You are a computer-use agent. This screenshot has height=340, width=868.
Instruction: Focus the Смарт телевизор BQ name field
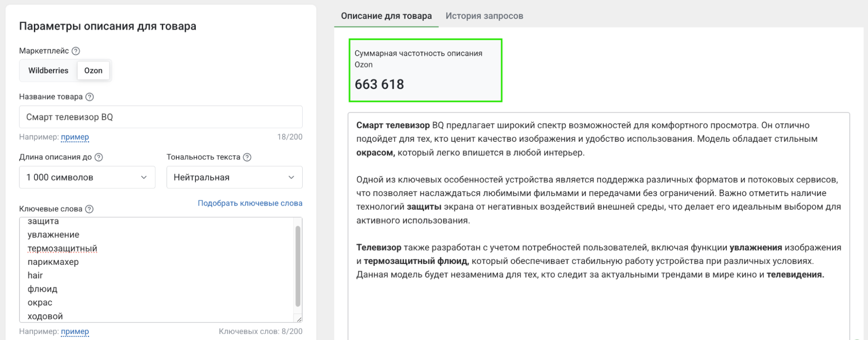point(161,117)
